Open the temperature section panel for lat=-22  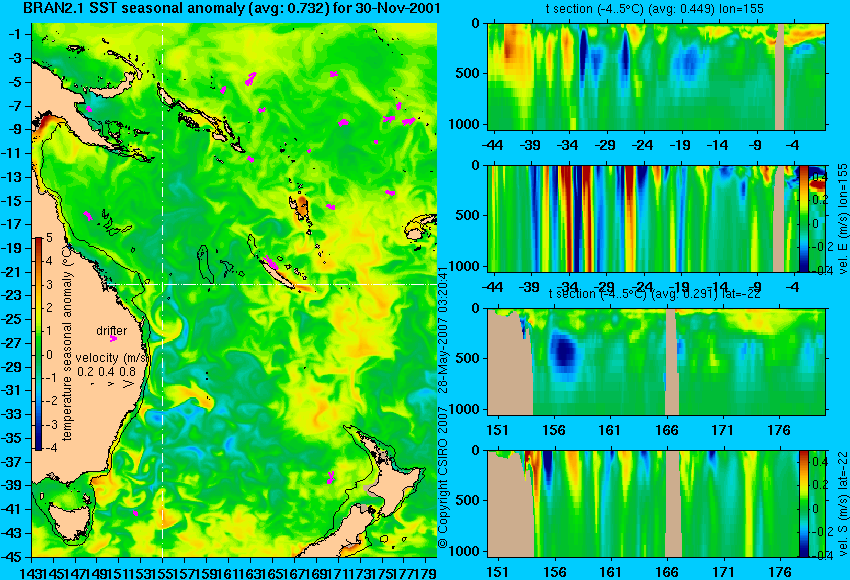pos(657,362)
